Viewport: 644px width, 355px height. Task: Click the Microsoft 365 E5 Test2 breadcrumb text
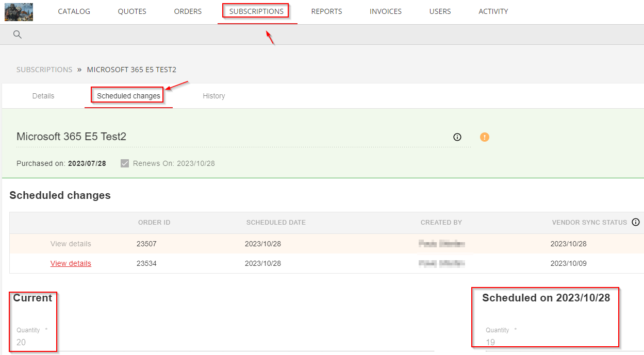click(x=131, y=70)
